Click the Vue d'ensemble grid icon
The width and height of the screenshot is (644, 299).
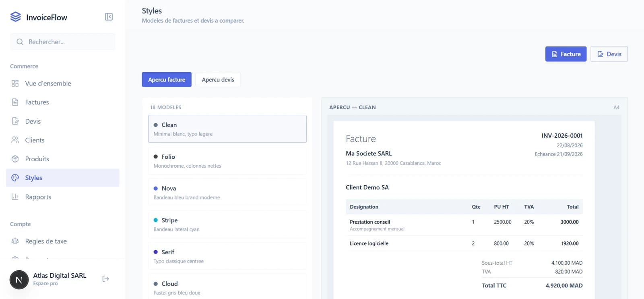(15, 83)
